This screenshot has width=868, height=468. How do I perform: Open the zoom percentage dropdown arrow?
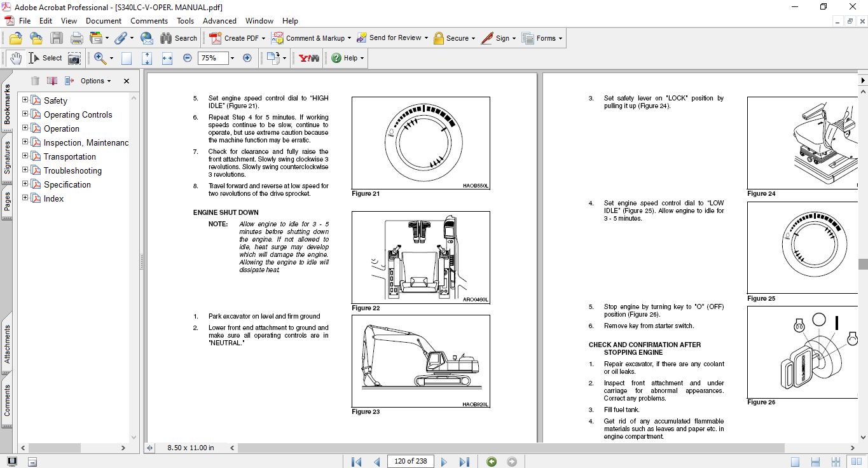[232, 59]
